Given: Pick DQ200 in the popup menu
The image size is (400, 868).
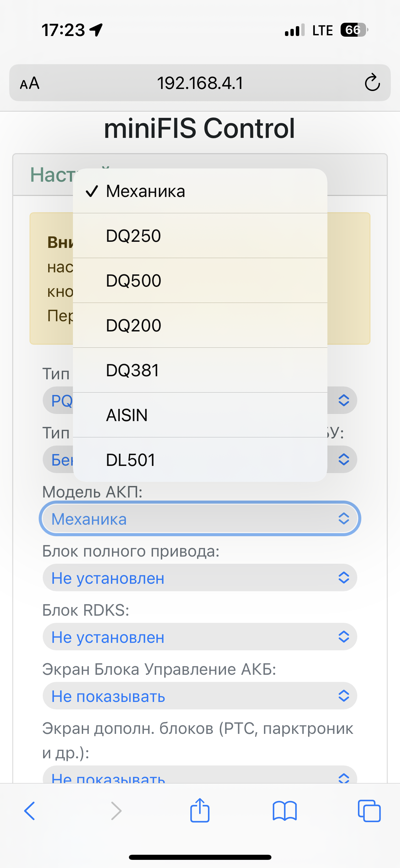Looking at the screenshot, I should (200, 325).
